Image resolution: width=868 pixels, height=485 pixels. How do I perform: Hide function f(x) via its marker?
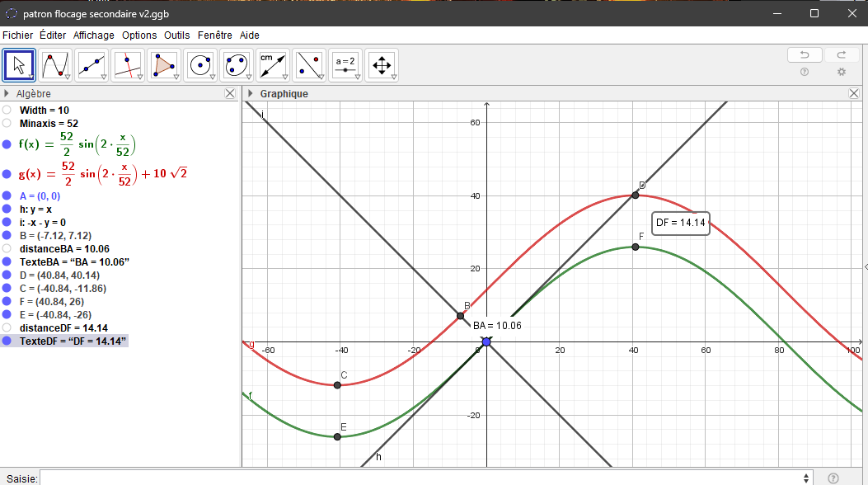click(x=7, y=144)
